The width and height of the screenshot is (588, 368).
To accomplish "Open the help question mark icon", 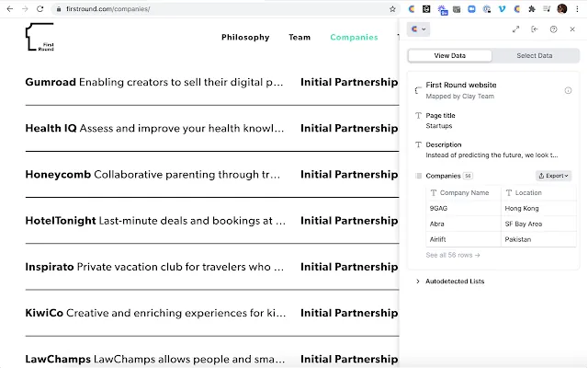I will 553,29.
